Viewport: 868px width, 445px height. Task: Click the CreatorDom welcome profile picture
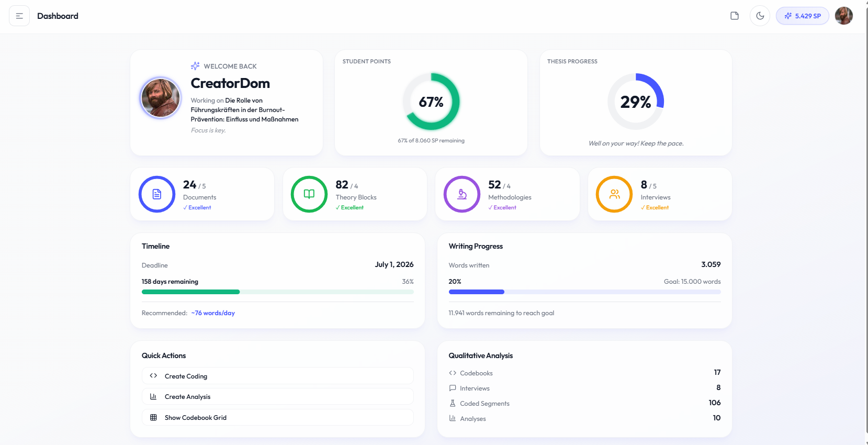[161, 98]
